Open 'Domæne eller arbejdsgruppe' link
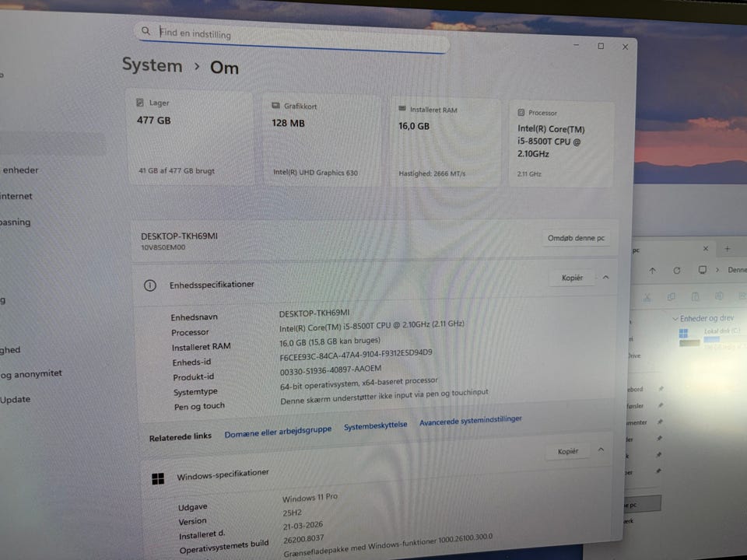This screenshot has width=747, height=560. pos(278,432)
